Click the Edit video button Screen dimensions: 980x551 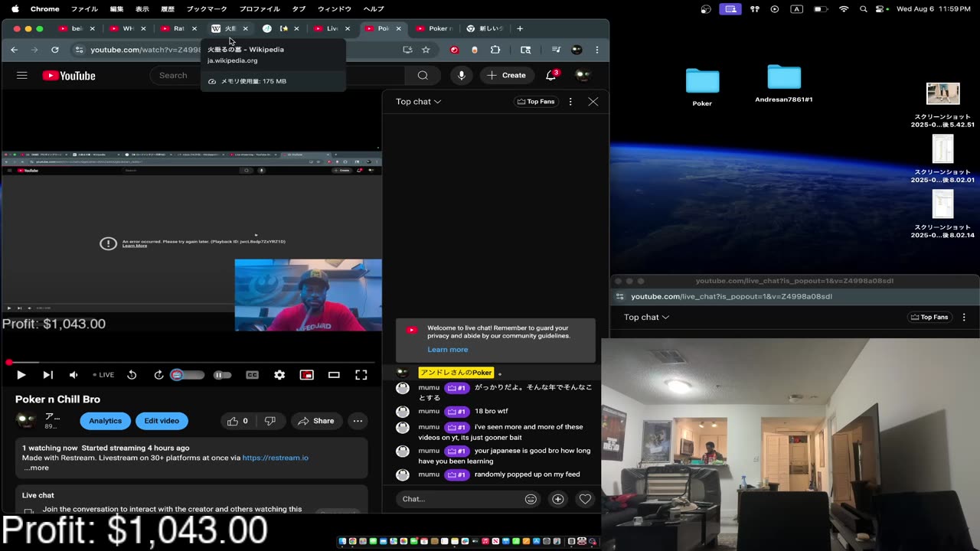[x=162, y=421]
